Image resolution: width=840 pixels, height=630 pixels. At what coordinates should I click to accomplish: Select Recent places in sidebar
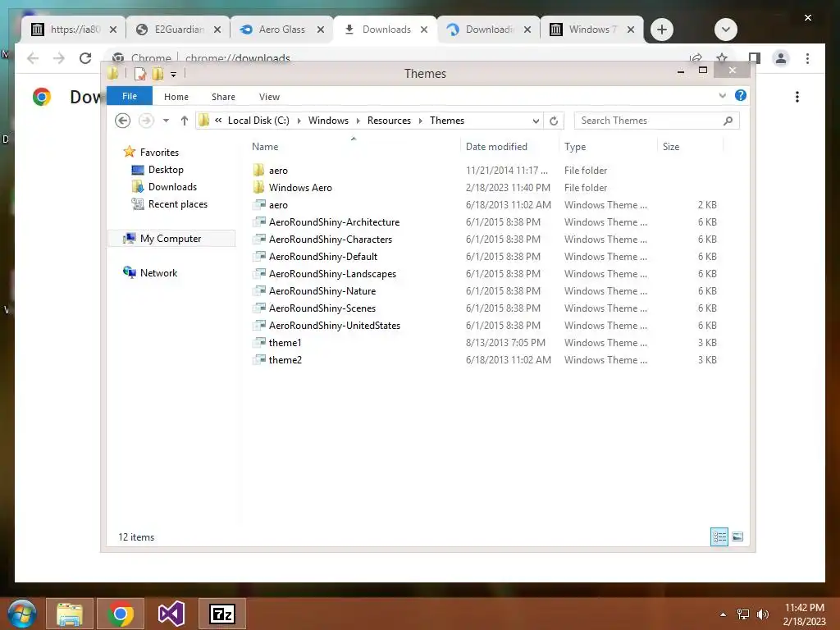click(x=178, y=204)
